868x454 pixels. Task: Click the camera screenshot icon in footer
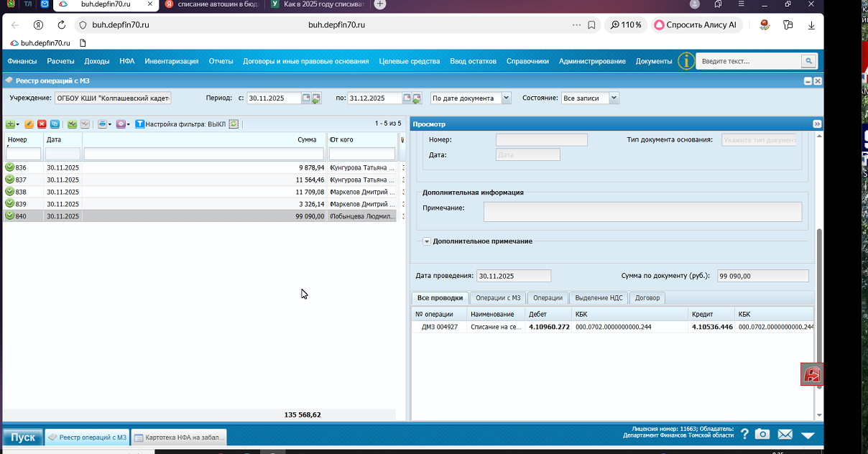coord(762,434)
